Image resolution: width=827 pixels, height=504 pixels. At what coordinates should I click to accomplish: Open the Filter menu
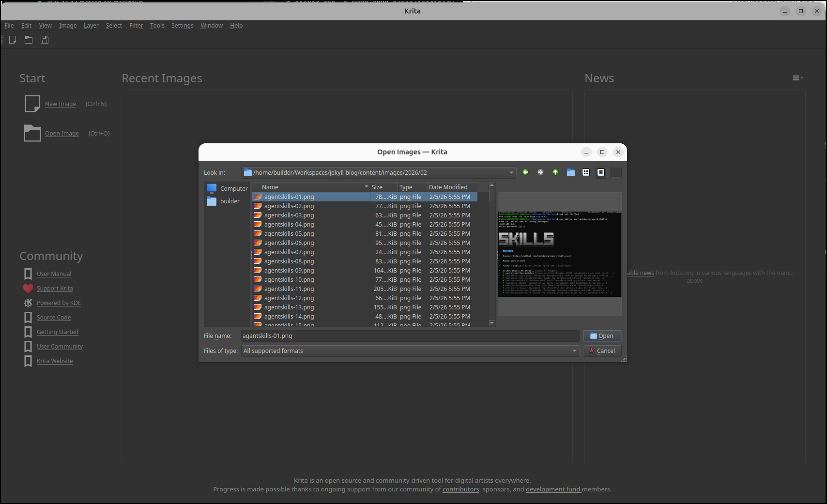(136, 26)
